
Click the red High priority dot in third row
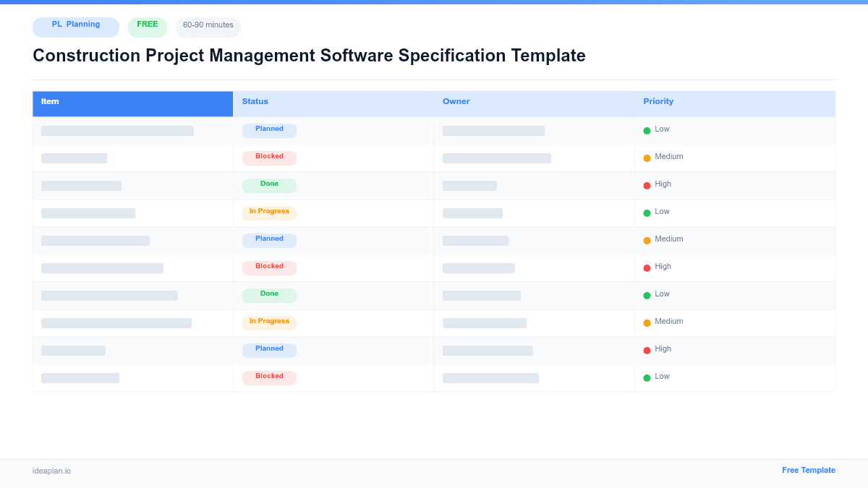pos(646,184)
